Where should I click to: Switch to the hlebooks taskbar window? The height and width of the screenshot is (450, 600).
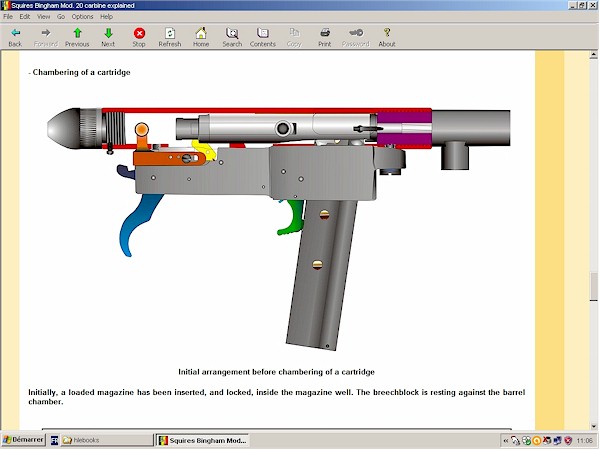(x=106, y=440)
